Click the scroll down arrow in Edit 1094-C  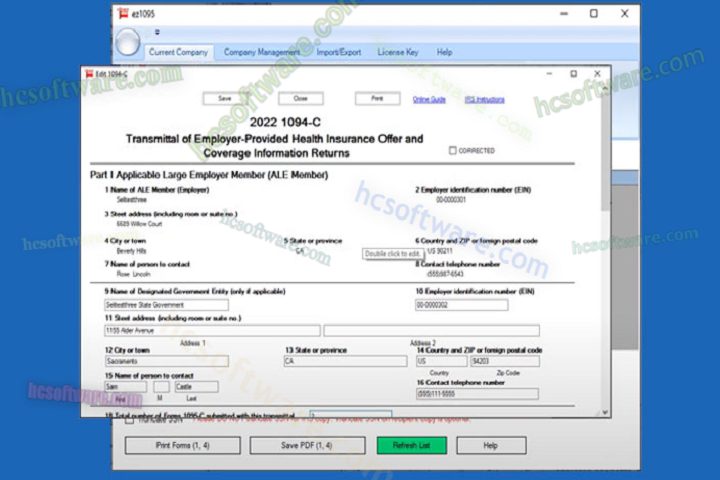(x=605, y=412)
